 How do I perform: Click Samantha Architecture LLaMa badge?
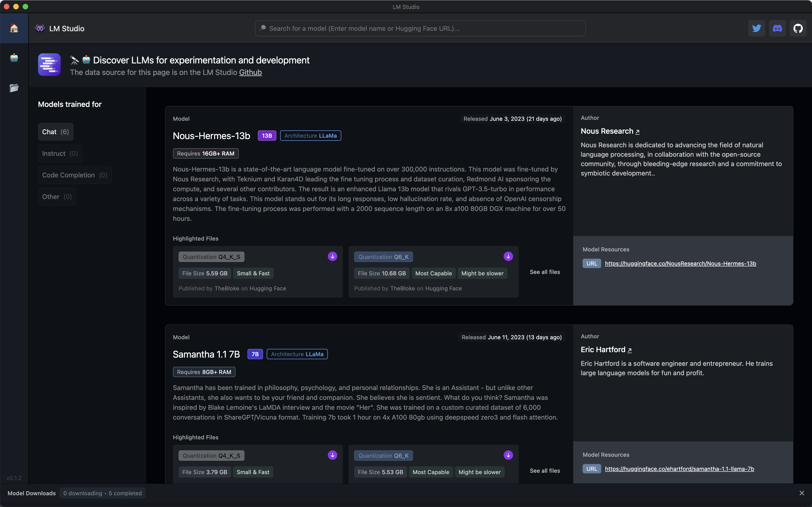click(x=297, y=354)
